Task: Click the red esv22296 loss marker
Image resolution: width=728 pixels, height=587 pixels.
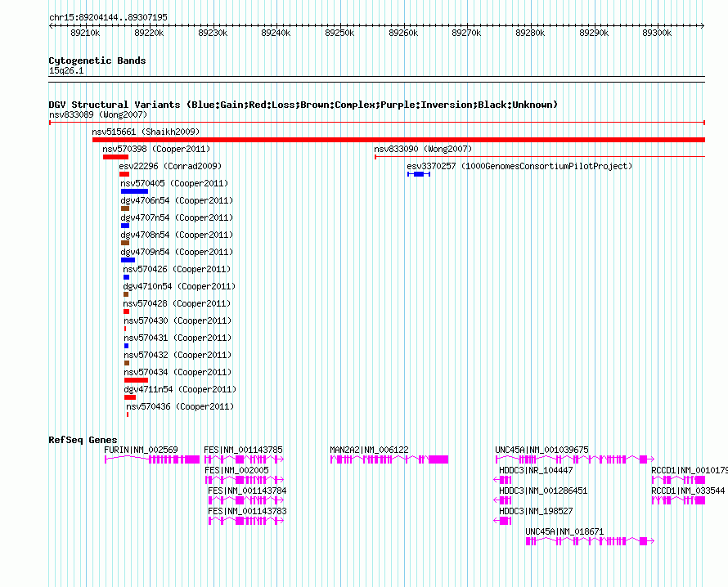Action: [124, 174]
